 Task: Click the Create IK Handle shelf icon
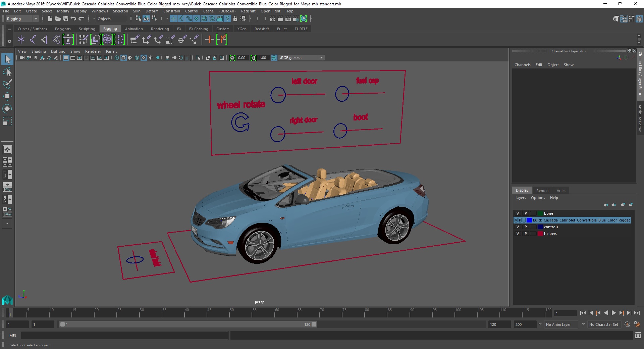click(x=45, y=40)
